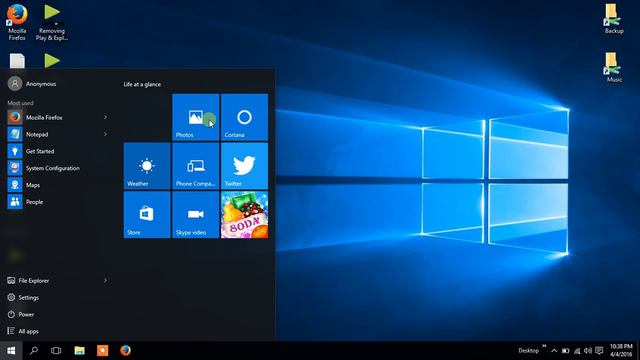Open the Photos tile
640x360 pixels.
(196, 117)
